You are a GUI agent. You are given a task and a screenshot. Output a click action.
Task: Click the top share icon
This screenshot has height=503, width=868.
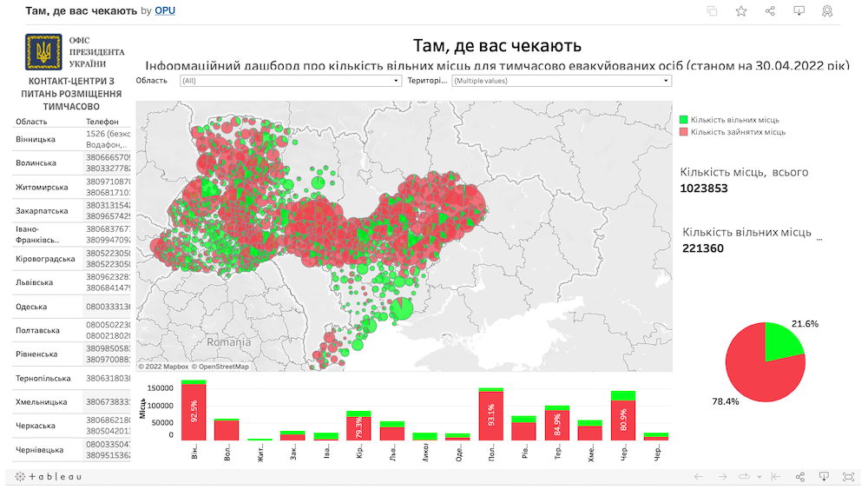(x=770, y=11)
